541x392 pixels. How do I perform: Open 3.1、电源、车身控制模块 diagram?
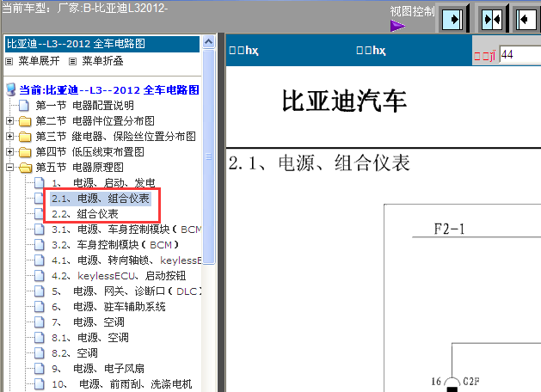126,230
